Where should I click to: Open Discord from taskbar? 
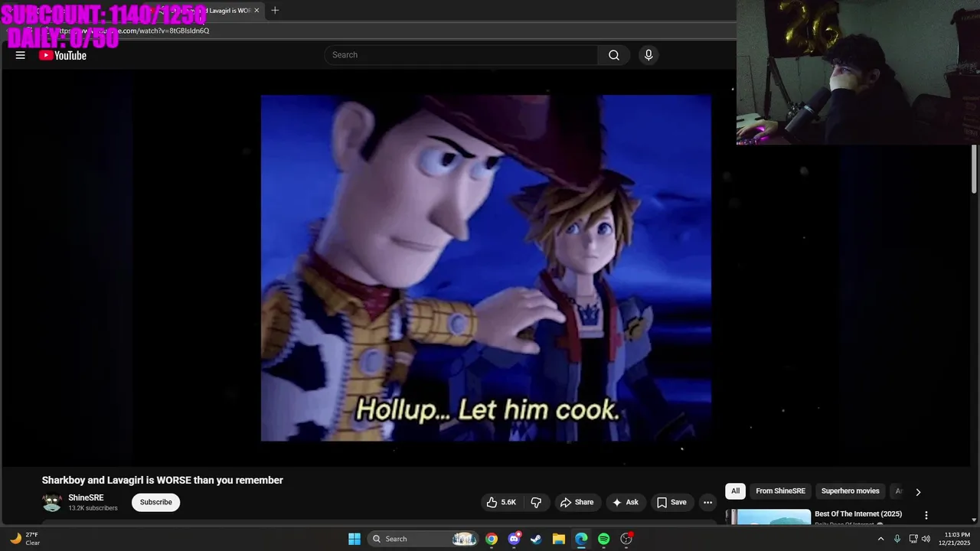click(514, 539)
